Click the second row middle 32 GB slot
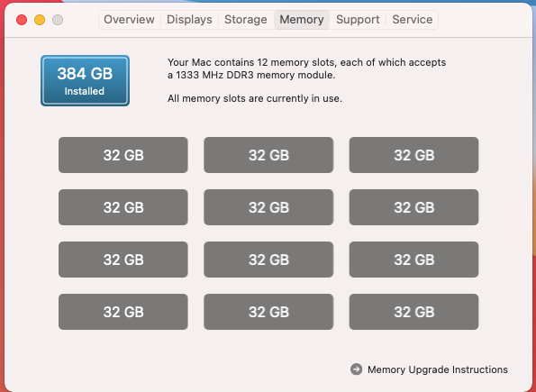Screen dimensions: 536x392 click(x=268, y=207)
